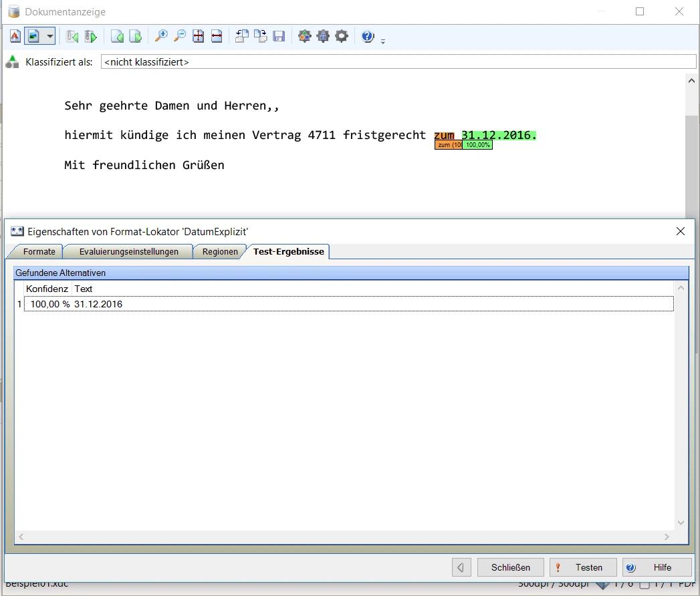
Task: Zoom in with the magnifier plus icon
Action: click(x=161, y=36)
